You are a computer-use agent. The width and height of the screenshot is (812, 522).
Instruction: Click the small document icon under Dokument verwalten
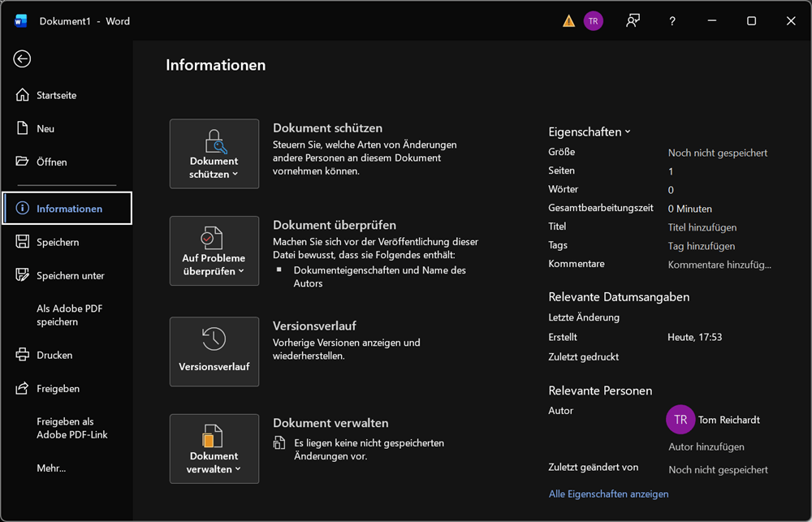click(279, 442)
